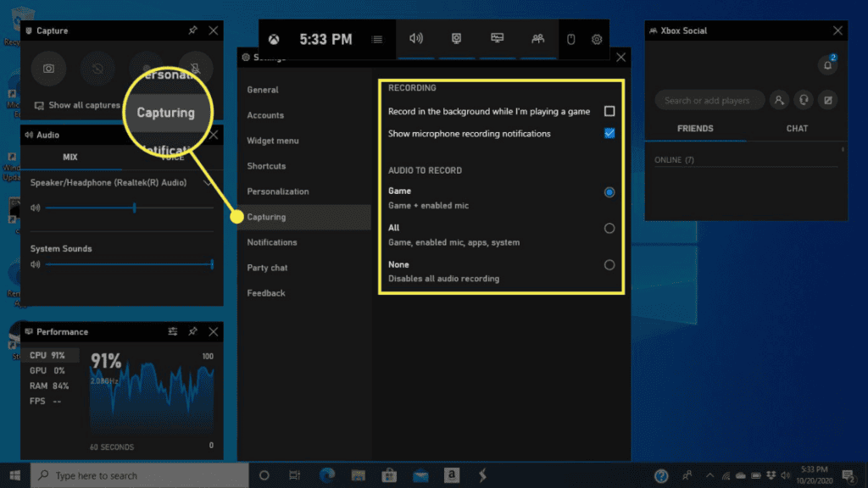868x488 pixels.
Task: Open Game Bar settings gear
Action: 596,38
